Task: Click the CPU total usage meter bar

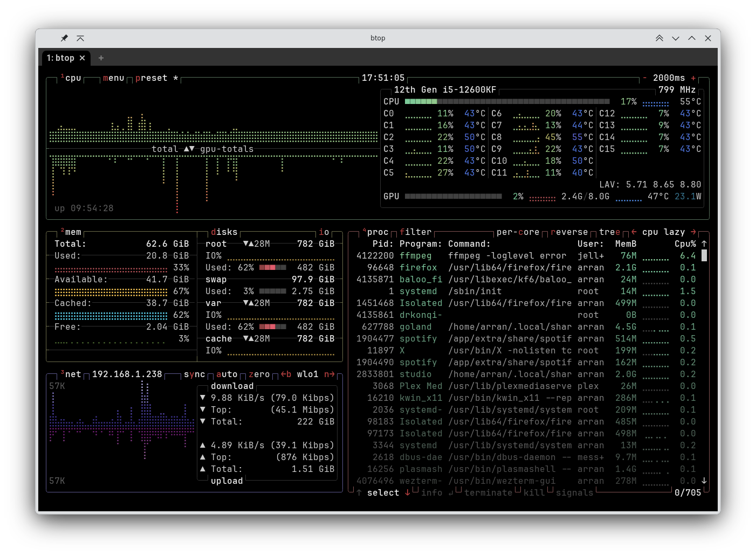Action: tap(507, 102)
